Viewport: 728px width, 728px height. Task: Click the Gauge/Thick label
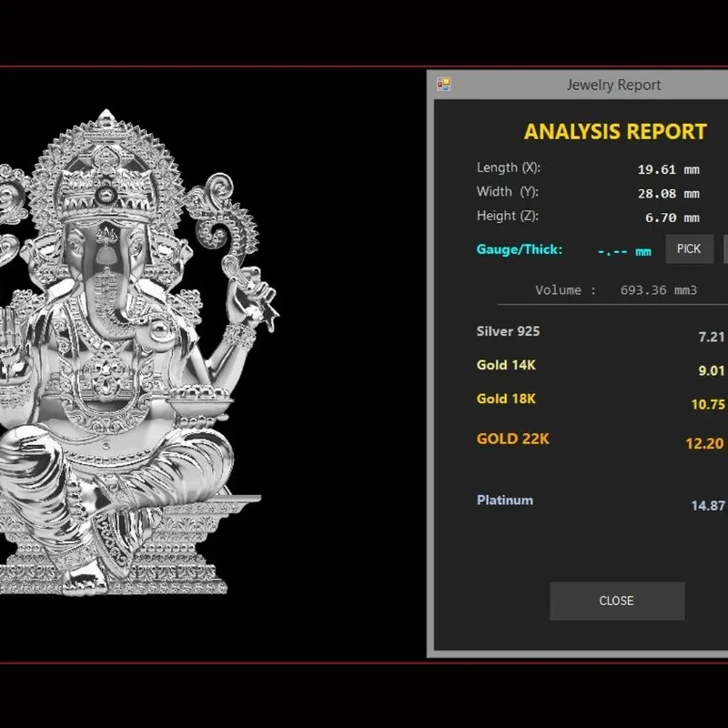(520, 249)
